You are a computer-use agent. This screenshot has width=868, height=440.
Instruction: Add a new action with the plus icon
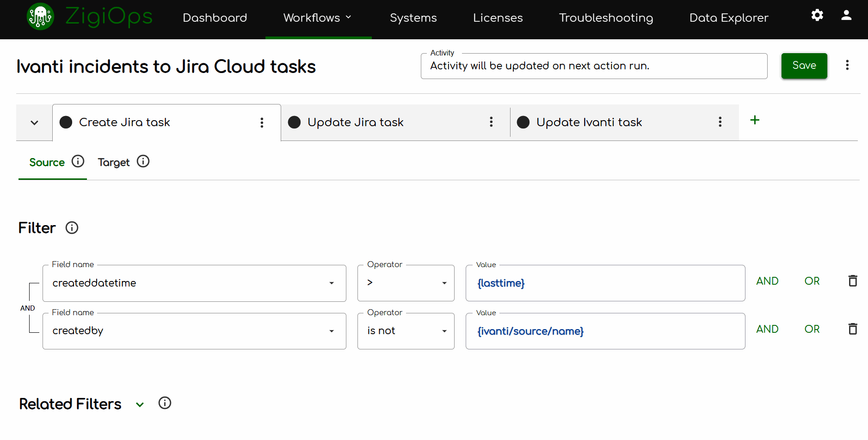coord(755,120)
